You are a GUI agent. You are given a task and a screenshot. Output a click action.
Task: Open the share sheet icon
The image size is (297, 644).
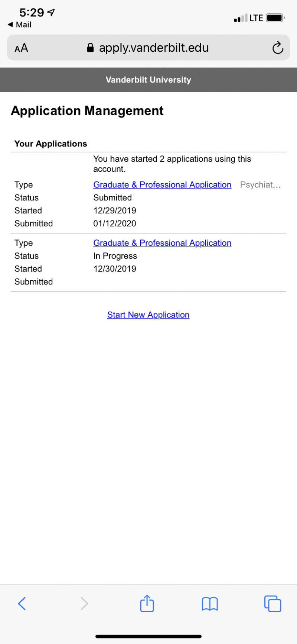coord(147,603)
